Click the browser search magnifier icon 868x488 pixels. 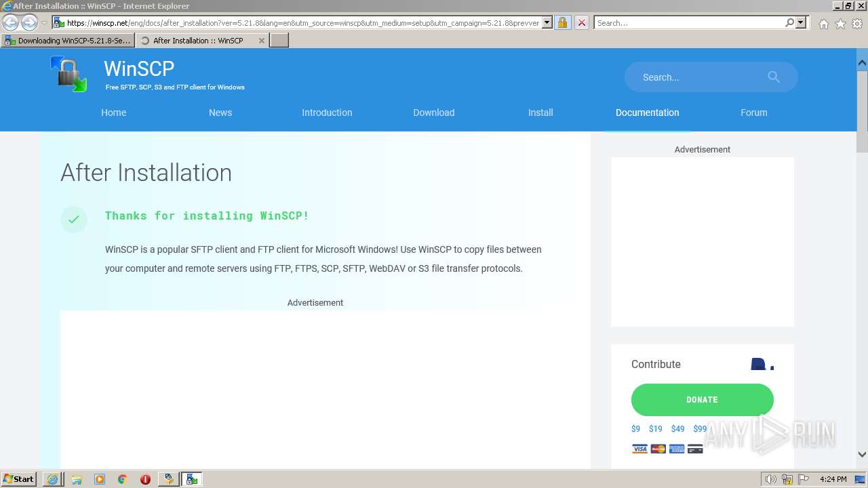click(x=789, y=22)
